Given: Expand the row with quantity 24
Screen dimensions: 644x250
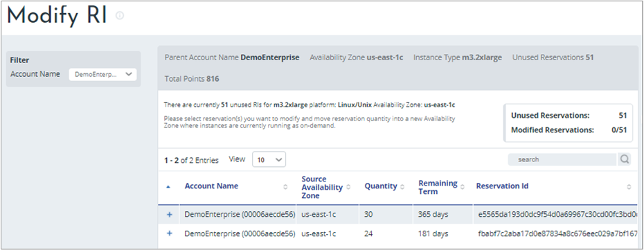Looking at the screenshot, I should (x=169, y=233).
